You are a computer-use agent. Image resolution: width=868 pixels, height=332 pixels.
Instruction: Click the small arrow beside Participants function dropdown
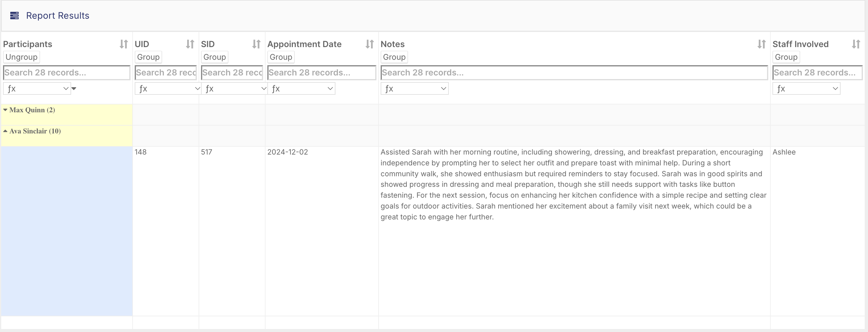point(74,89)
